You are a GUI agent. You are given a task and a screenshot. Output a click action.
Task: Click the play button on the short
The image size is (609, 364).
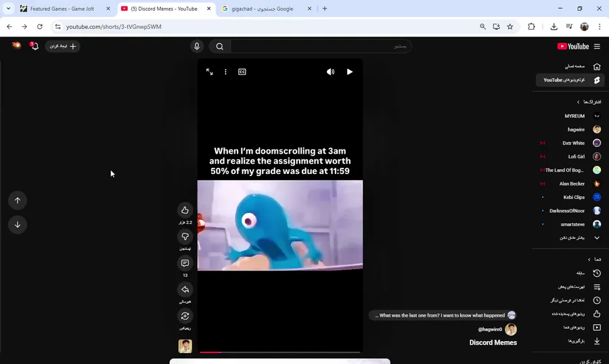point(350,72)
